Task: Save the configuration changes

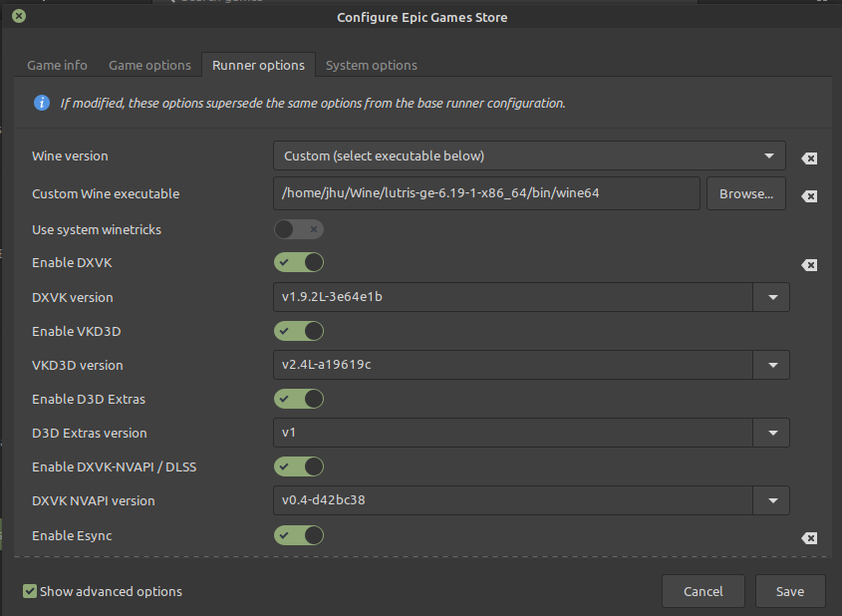Action: (790, 591)
